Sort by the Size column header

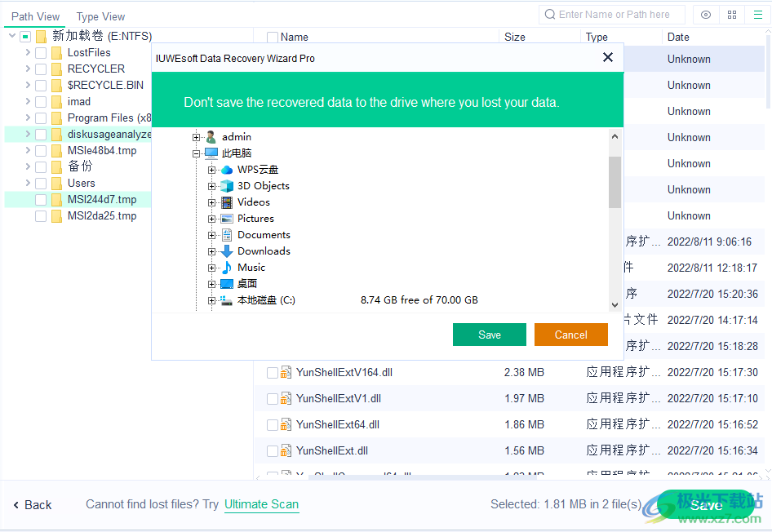tap(514, 37)
